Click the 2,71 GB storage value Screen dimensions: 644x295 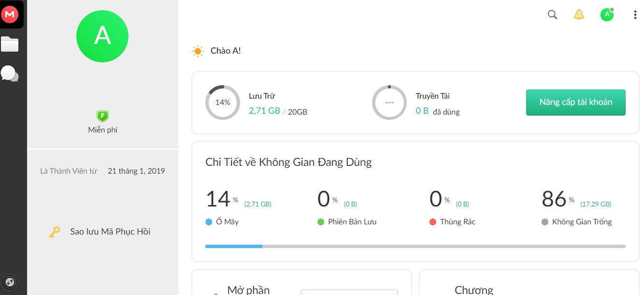[265, 111]
